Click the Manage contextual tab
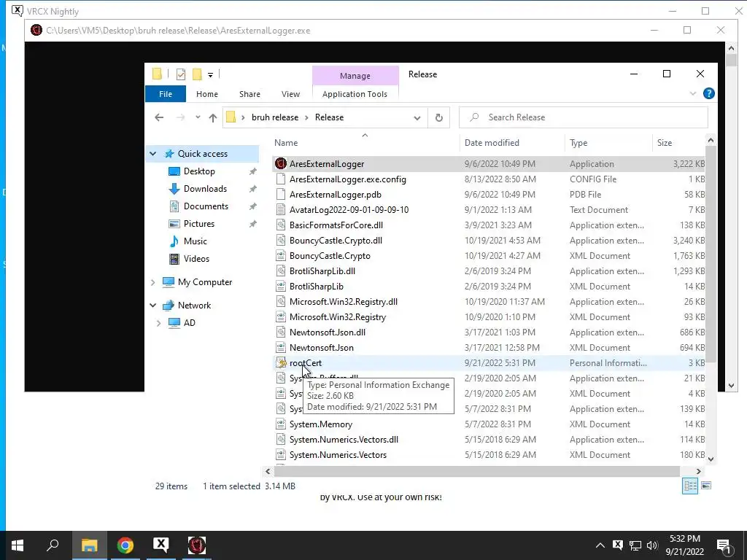 pyautogui.click(x=355, y=76)
